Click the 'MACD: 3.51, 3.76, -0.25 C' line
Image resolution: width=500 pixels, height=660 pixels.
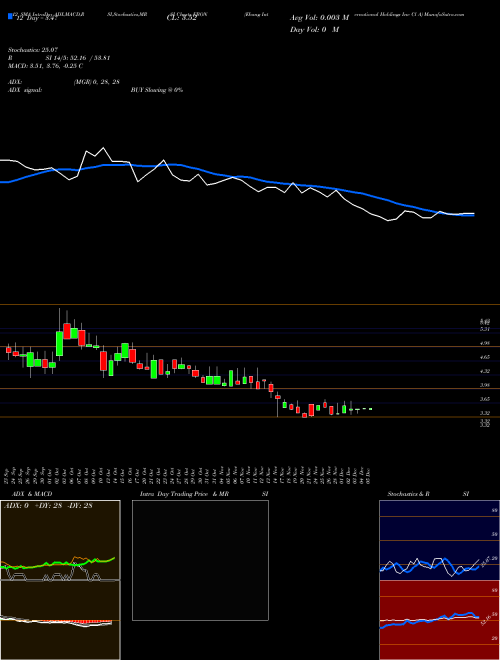[45, 66]
